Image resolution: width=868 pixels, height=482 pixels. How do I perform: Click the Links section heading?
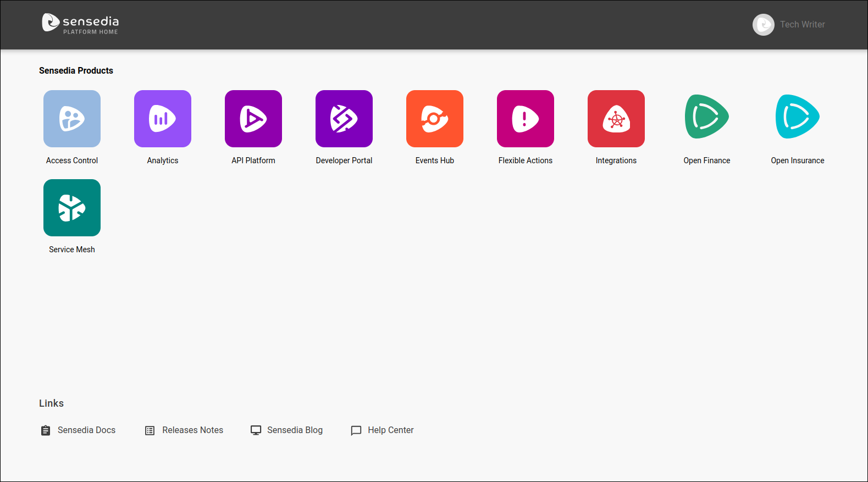pos(51,403)
